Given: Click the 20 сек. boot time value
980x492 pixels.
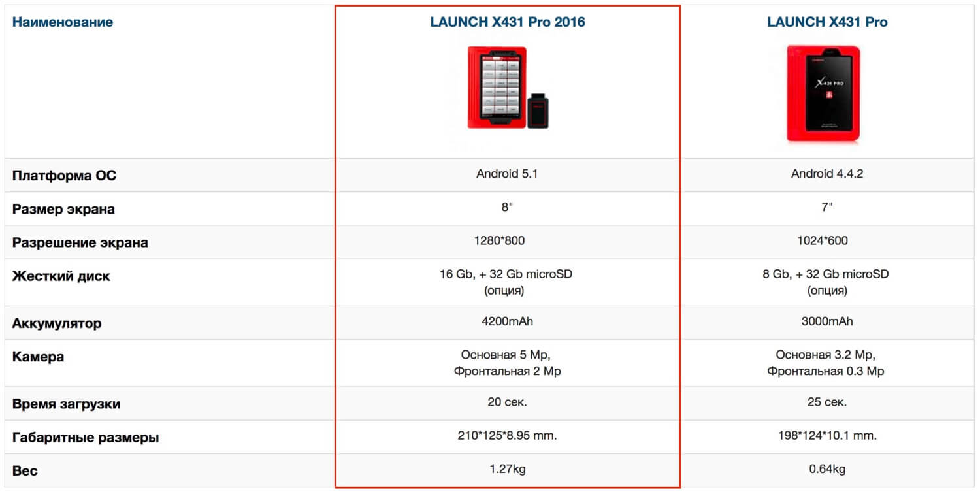Looking at the screenshot, I should (x=507, y=402).
